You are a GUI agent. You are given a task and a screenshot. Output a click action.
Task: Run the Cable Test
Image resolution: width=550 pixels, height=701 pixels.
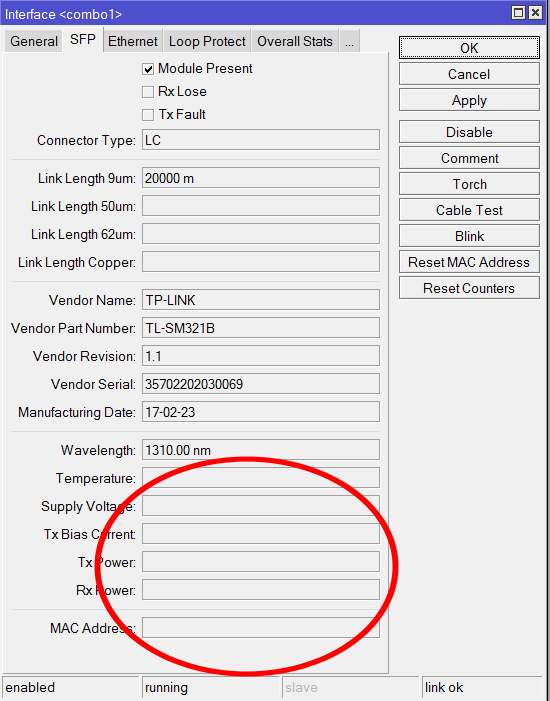tap(469, 210)
